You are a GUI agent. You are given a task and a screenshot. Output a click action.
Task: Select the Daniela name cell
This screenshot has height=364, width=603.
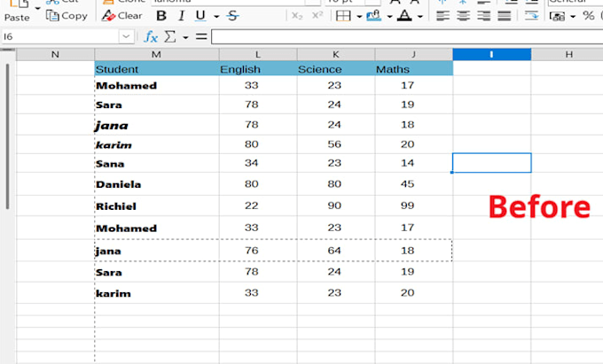[x=157, y=184]
